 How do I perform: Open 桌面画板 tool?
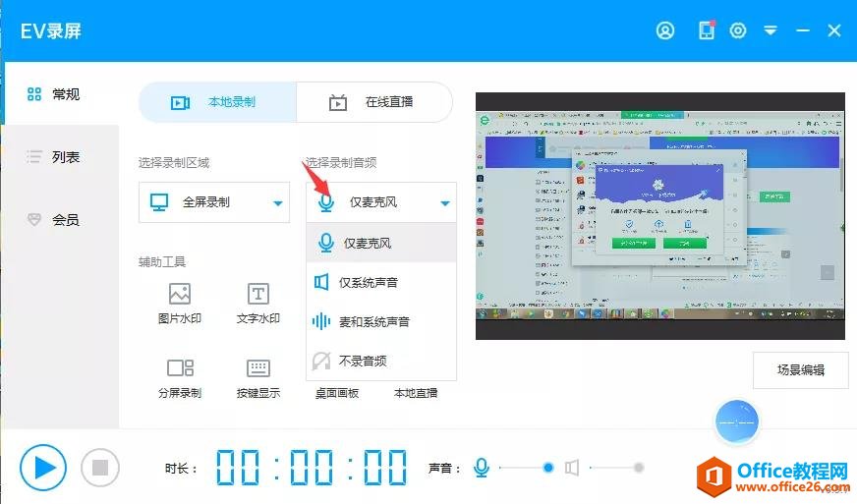[x=337, y=393]
